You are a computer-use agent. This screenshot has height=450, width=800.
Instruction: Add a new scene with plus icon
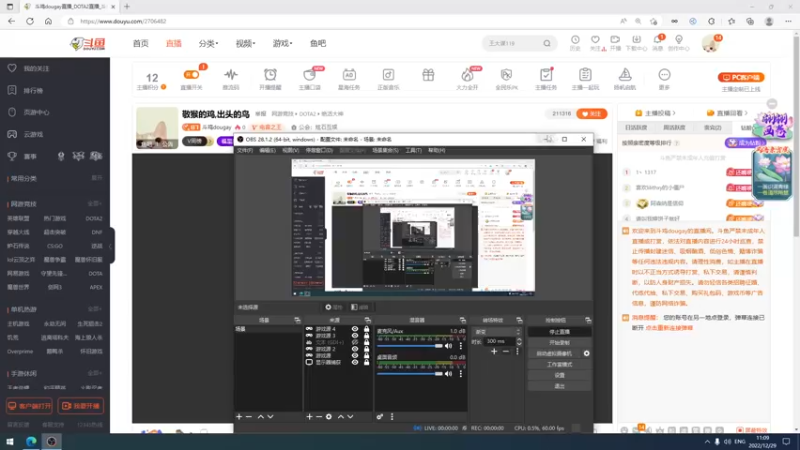239,417
